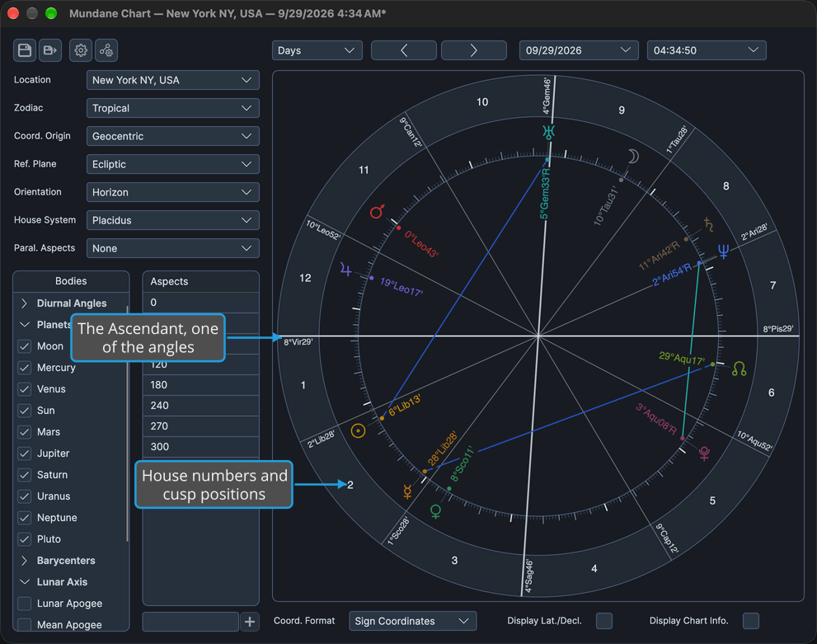Click the Bodies list scrollbar
Image resolution: width=817 pixels, height=644 pixels.
click(x=127, y=424)
